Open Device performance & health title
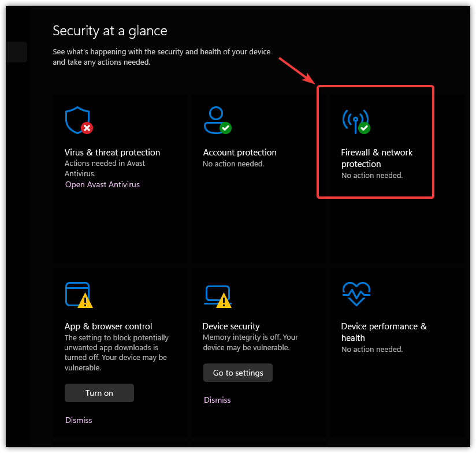Image resolution: width=476 pixels, height=453 pixels. click(x=384, y=332)
